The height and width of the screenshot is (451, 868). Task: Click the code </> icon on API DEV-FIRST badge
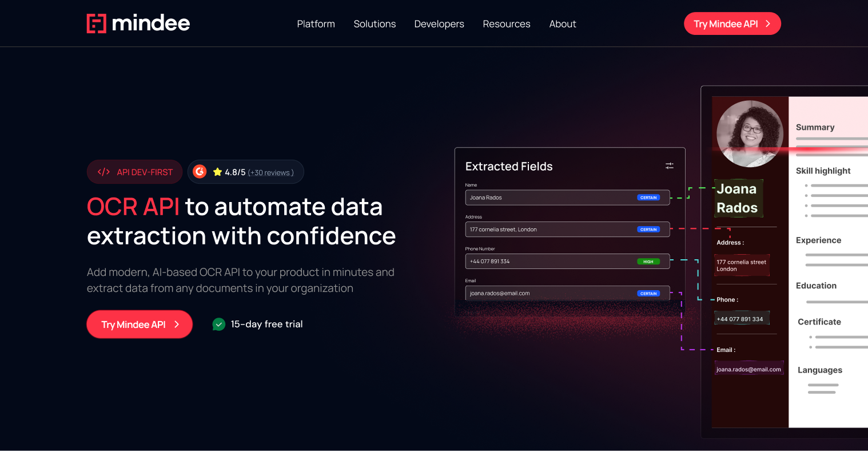pyautogui.click(x=103, y=171)
